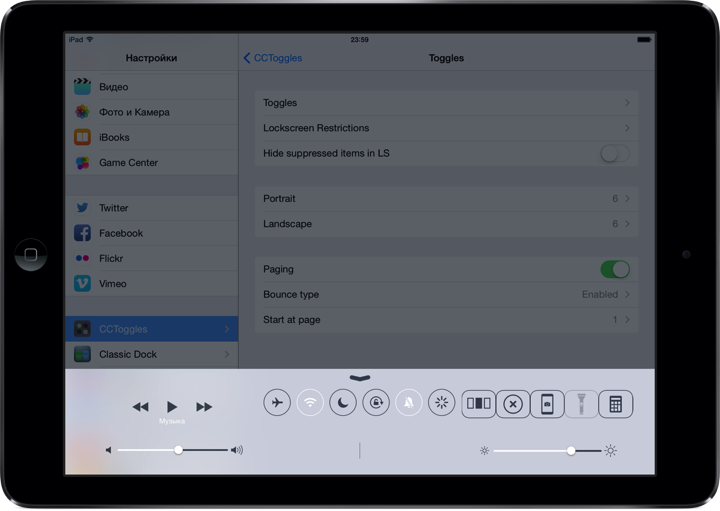Tap the Twitter bird icon
This screenshot has width=720, height=511.
pos(82,208)
